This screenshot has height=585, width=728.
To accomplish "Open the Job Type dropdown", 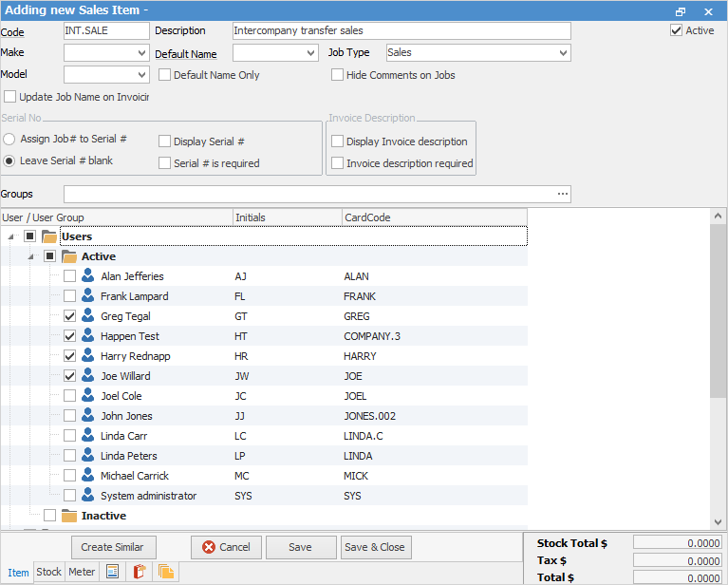I will click(563, 53).
